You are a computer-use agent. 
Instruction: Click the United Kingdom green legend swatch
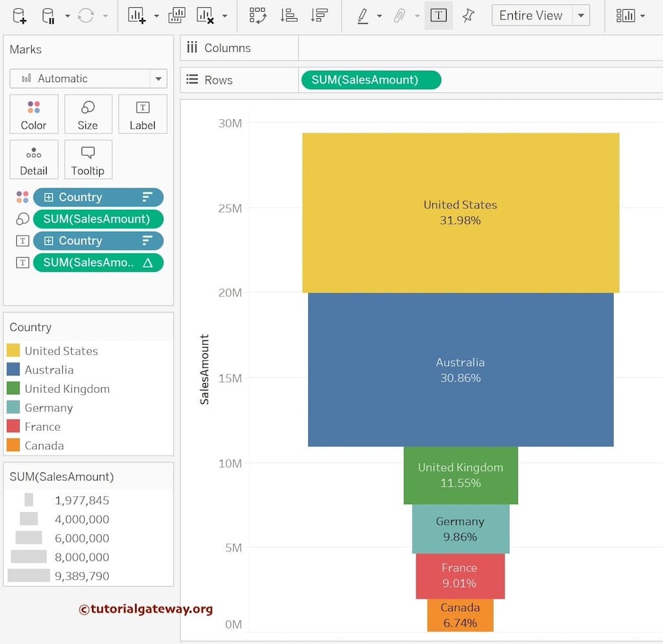(13, 389)
